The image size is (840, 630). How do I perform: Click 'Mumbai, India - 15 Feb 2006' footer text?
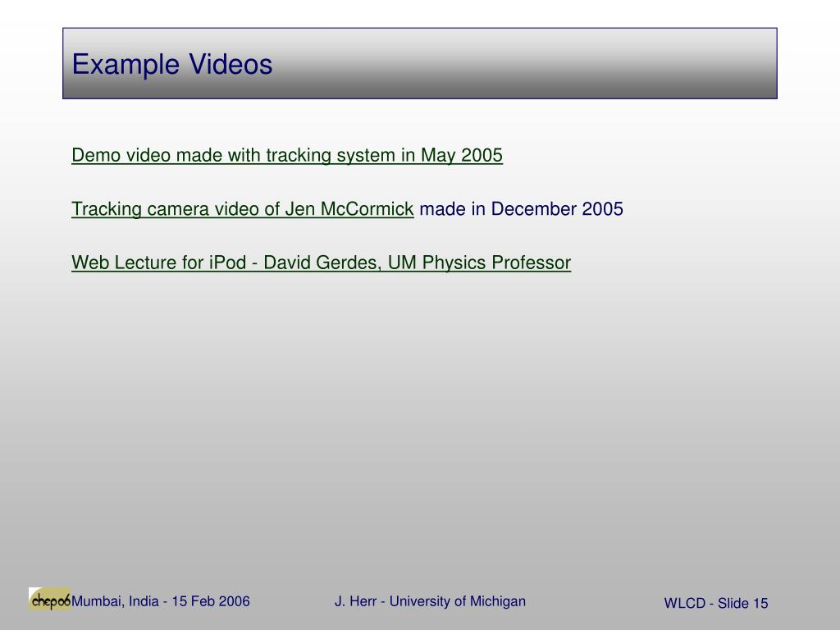161,601
